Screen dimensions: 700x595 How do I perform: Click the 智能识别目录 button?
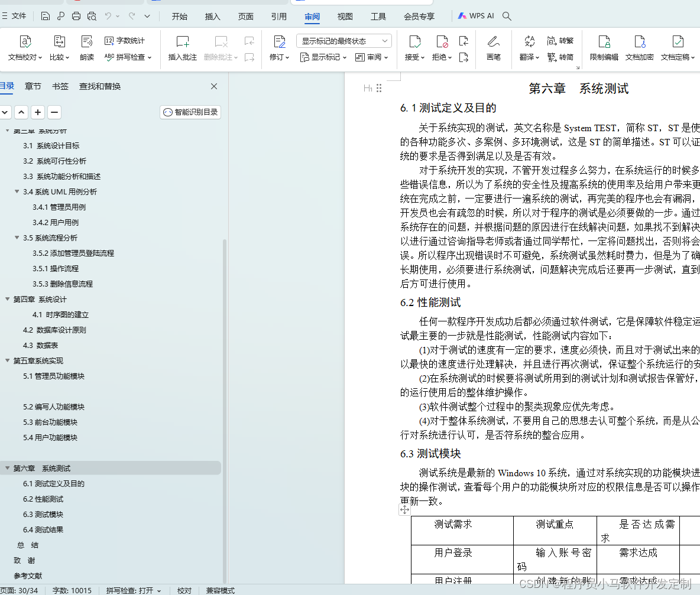(190, 112)
